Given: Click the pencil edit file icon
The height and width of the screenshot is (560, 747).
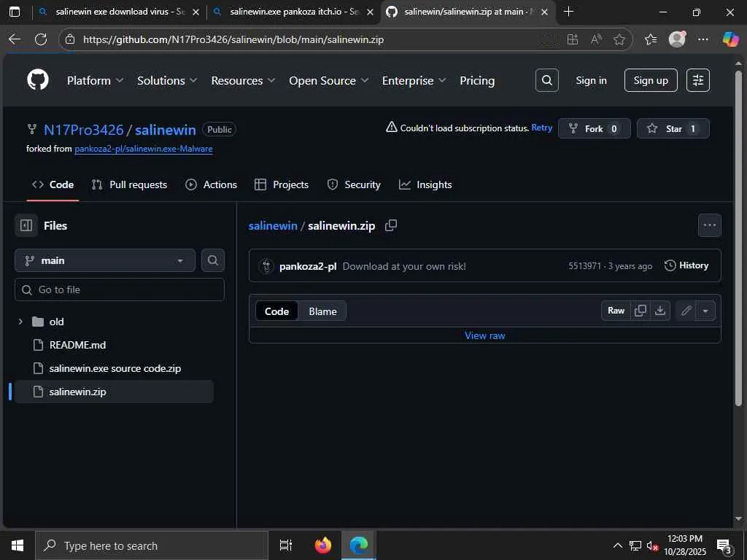Looking at the screenshot, I should click(686, 311).
